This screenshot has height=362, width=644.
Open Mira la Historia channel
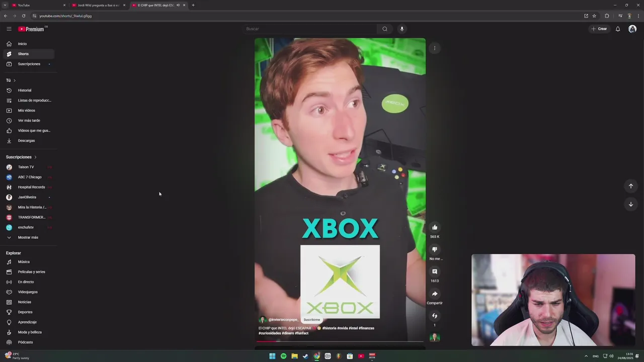click(29, 207)
